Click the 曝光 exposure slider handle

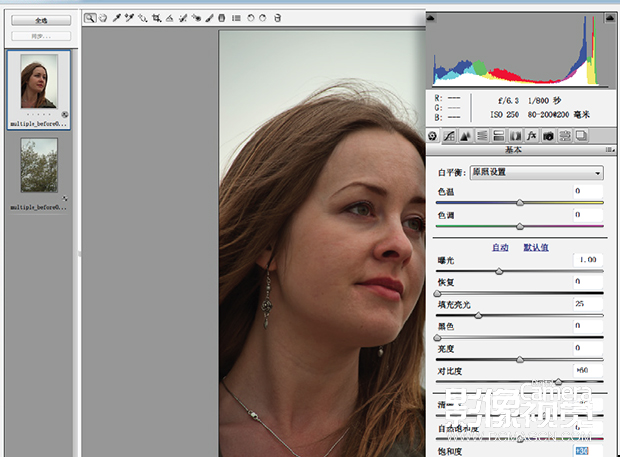click(499, 271)
